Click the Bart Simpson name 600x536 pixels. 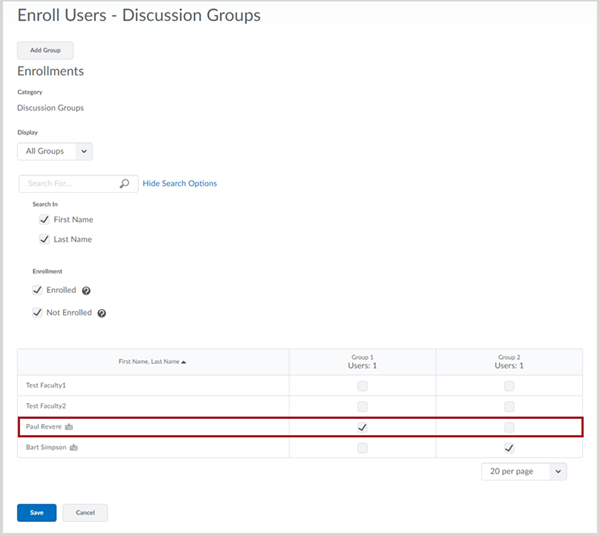[46, 447]
